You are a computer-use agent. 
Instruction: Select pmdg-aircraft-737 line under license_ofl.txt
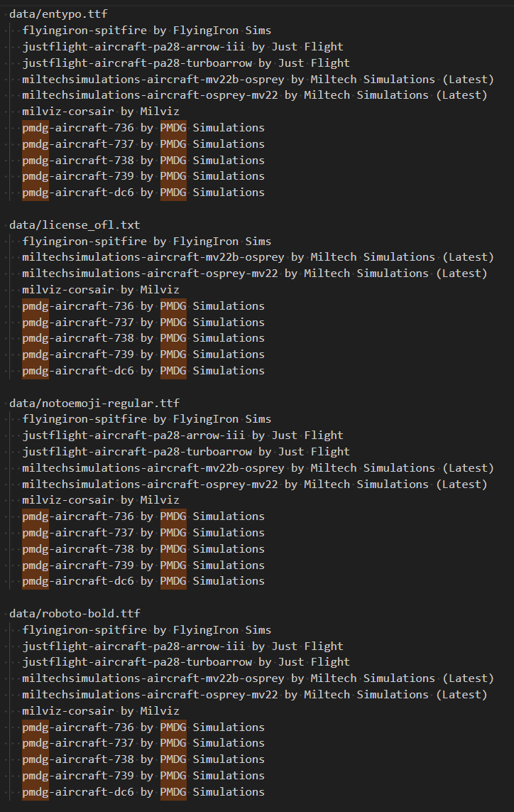pos(143,322)
